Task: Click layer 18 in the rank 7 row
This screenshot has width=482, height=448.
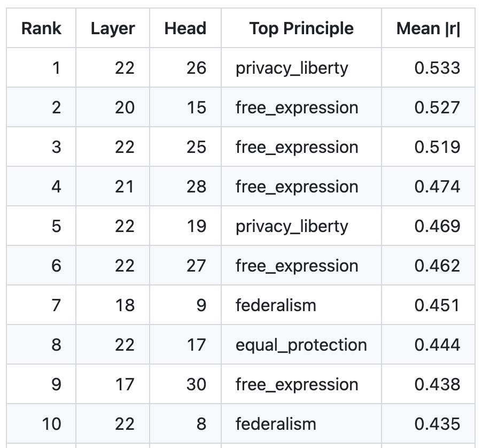Action: point(125,305)
